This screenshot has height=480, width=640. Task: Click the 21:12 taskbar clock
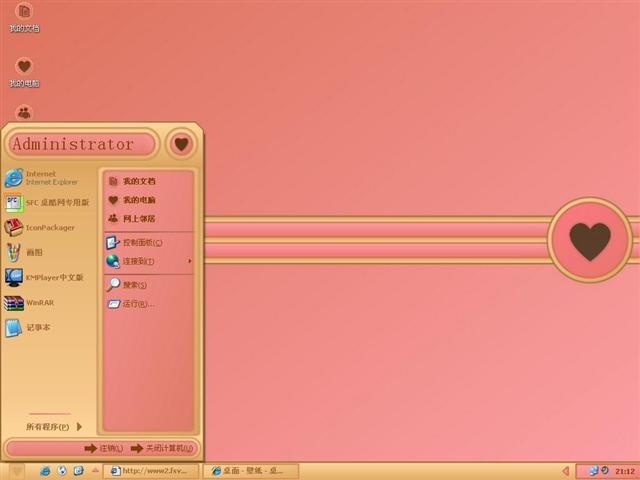point(625,471)
